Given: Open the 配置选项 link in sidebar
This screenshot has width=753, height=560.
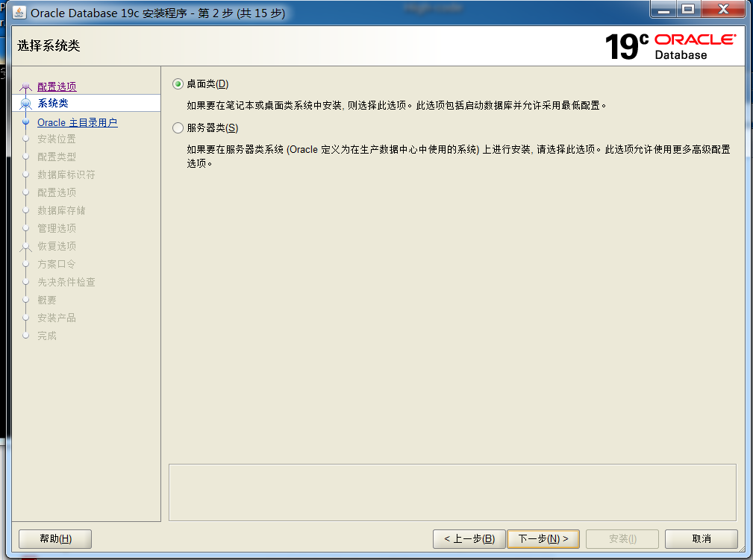Looking at the screenshot, I should [57, 86].
